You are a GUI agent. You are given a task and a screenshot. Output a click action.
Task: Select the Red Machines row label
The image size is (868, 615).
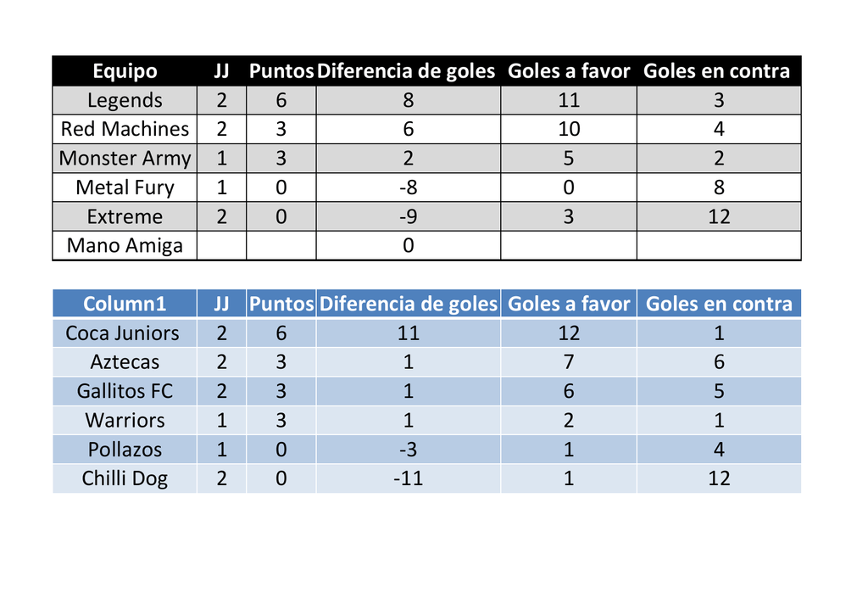point(125,129)
